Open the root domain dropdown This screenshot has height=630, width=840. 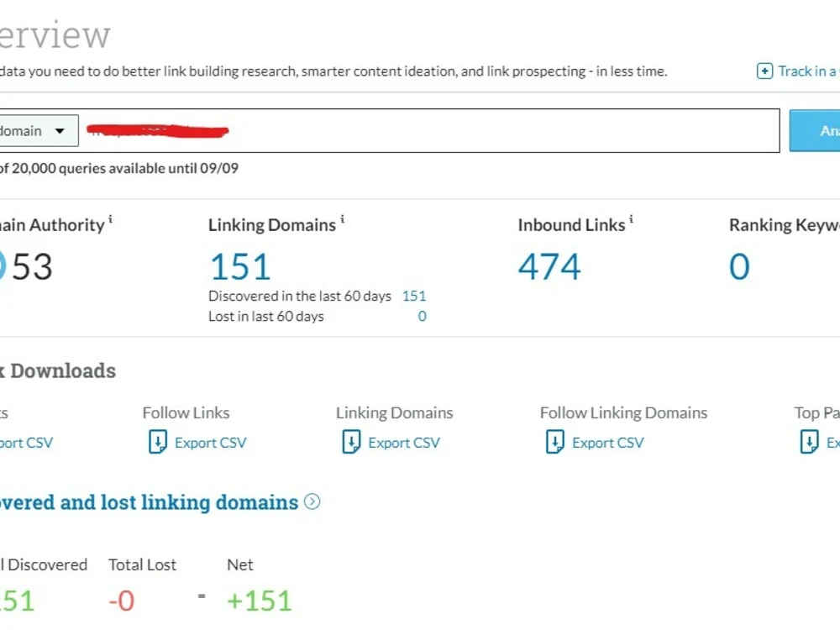[x=39, y=131]
